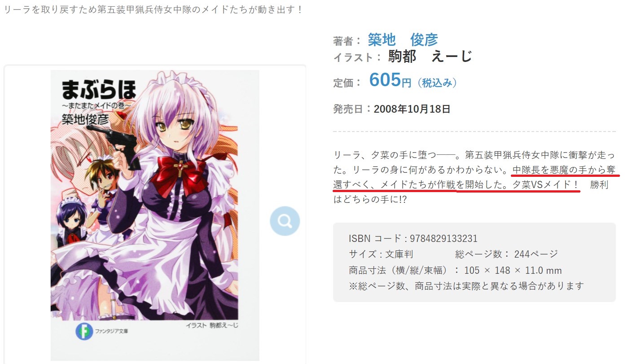Click the サイズ : 文庫判 text
Image resolution: width=637 pixels, height=364 pixels.
coord(381,254)
